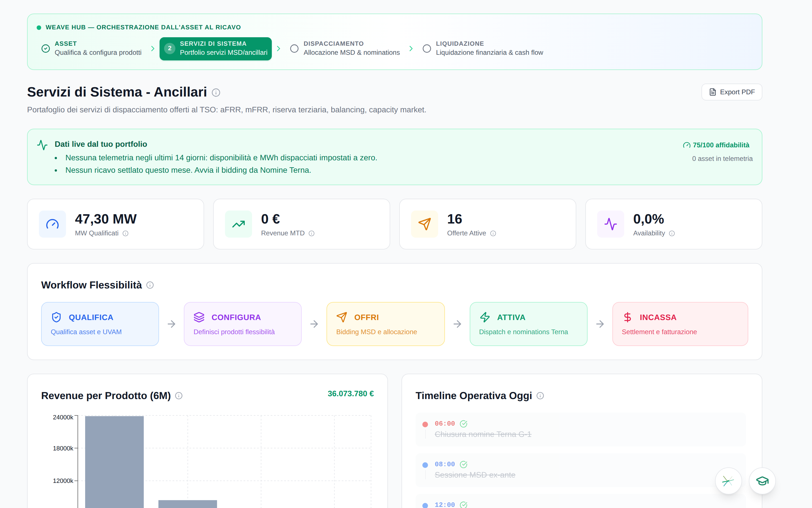The height and width of the screenshot is (508, 812).
Task: Select the 08:00 Sessione MSD ex-ante entry
Action: tap(581, 470)
